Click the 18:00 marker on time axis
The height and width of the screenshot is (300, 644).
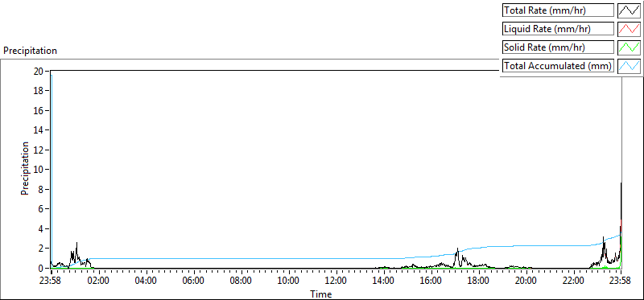pyautogui.click(x=479, y=281)
